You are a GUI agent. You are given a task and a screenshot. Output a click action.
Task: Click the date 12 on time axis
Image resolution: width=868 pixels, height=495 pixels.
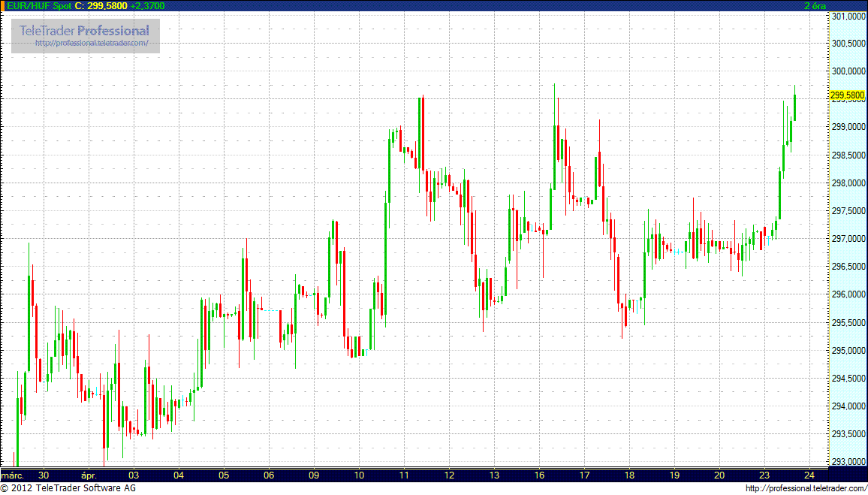click(x=449, y=475)
